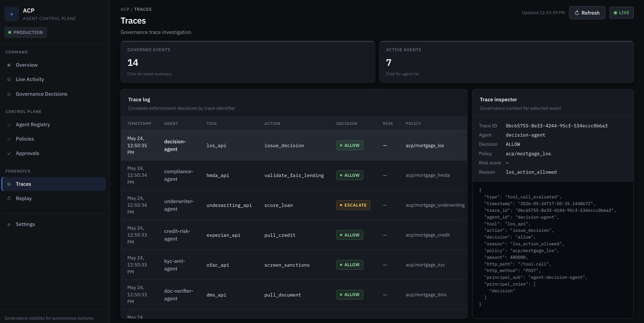
Task: Click the ALLOW badge for pull_document
Action: tap(349, 295)
